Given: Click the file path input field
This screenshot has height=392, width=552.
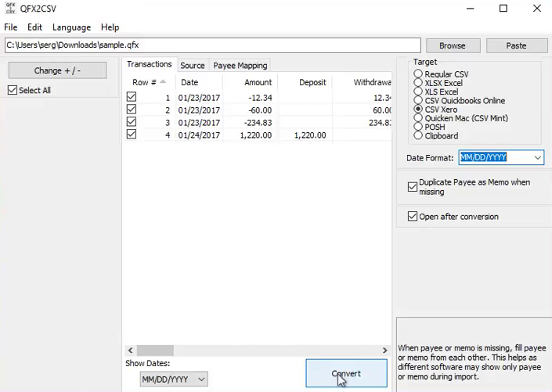Looking at the screenshot, I should 213,45.
